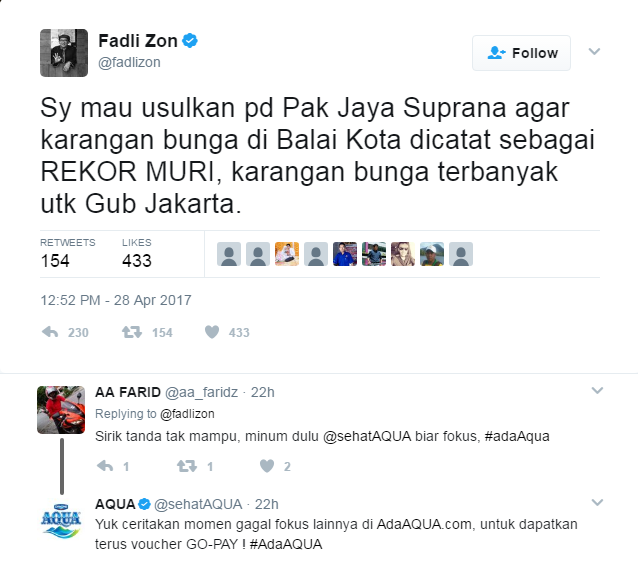Click AQUA's verified badge icon
The width and height of the screenshot is (638, 564).
[144, 504]
